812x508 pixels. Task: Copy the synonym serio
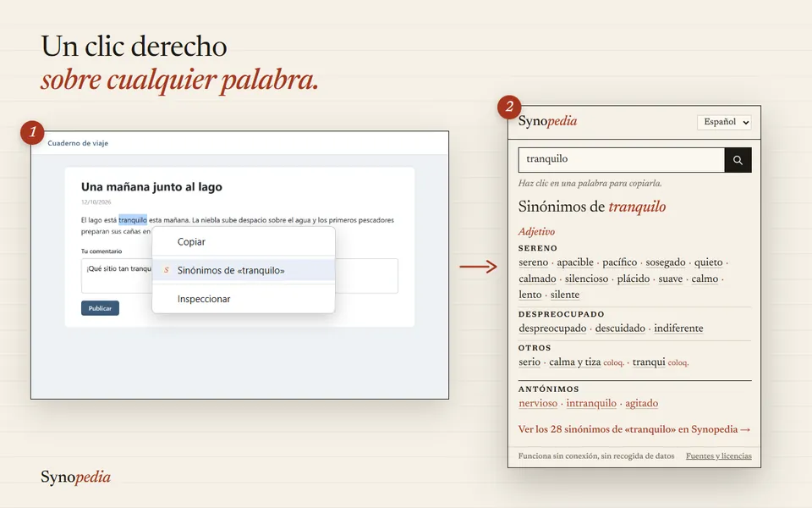tap(529, 362)
